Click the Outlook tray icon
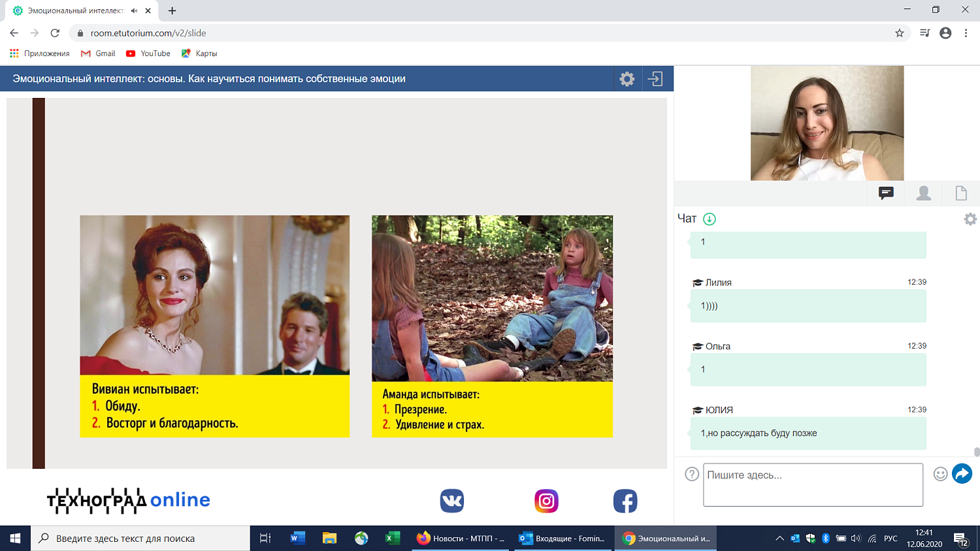Image resolution: width=980 pixels, height=551 pixels. pos(795,539)
